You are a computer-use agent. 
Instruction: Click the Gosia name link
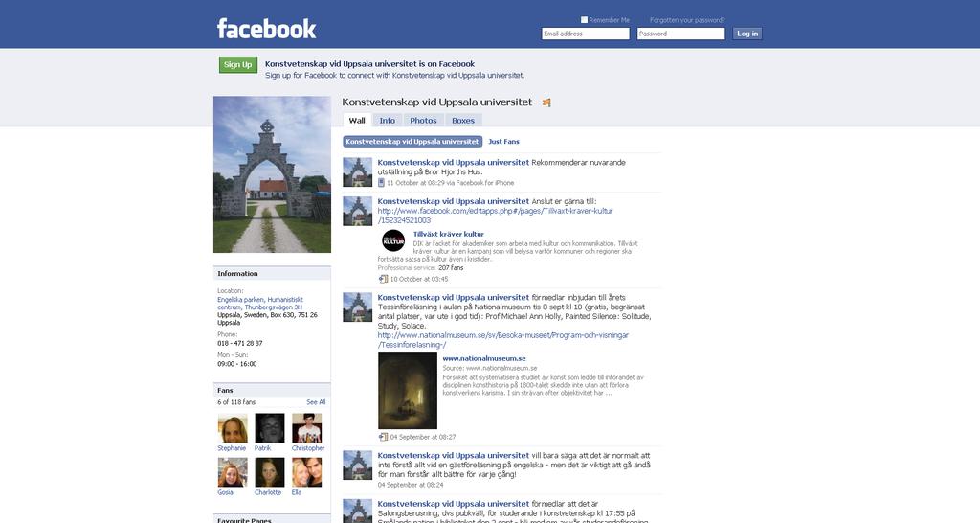pyautogui.click(x=225, y=492)
